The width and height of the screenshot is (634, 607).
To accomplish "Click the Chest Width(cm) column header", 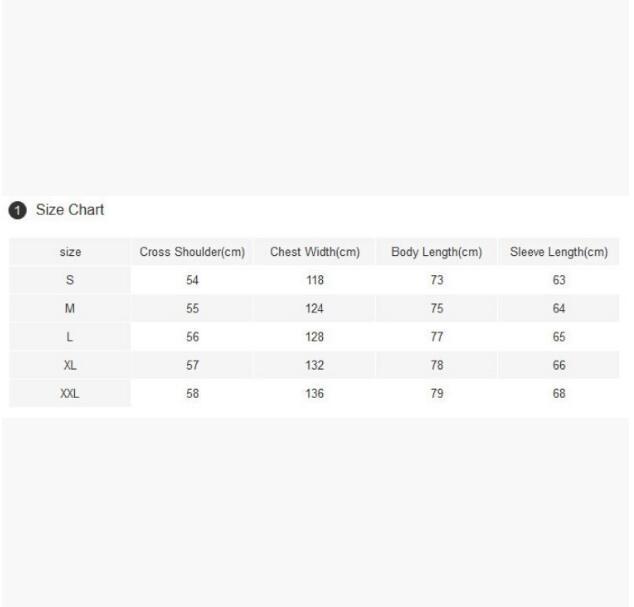I will tap(315, 252).
